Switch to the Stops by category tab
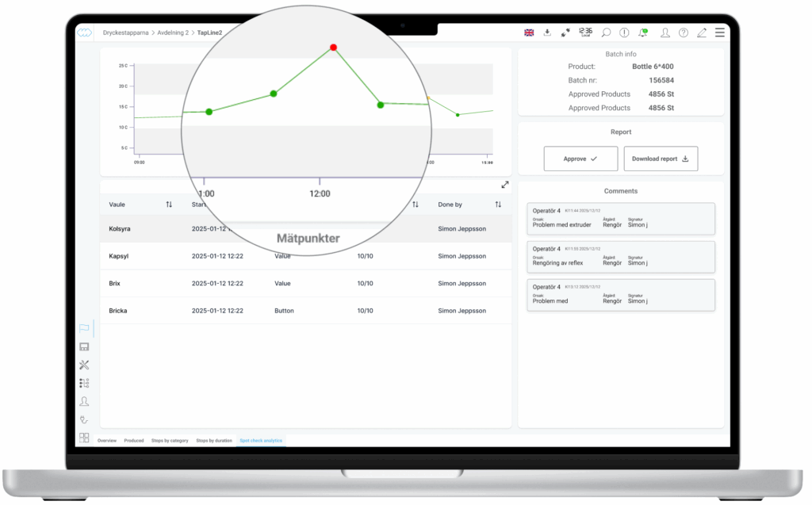 coord(170,440)
